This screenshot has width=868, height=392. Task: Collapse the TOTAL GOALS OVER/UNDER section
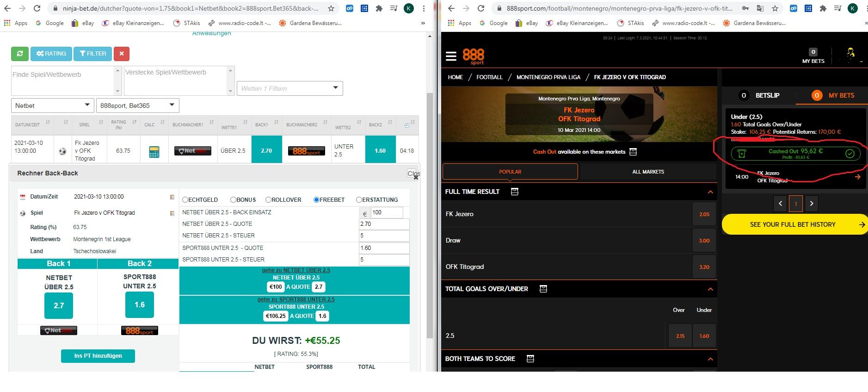[710, 289]
